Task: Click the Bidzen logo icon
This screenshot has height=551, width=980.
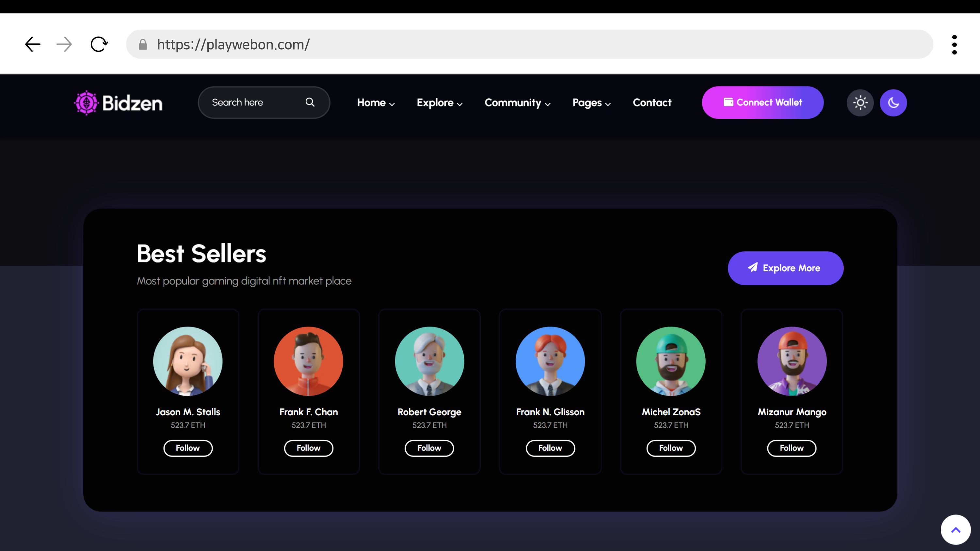Action: point(86,103)
